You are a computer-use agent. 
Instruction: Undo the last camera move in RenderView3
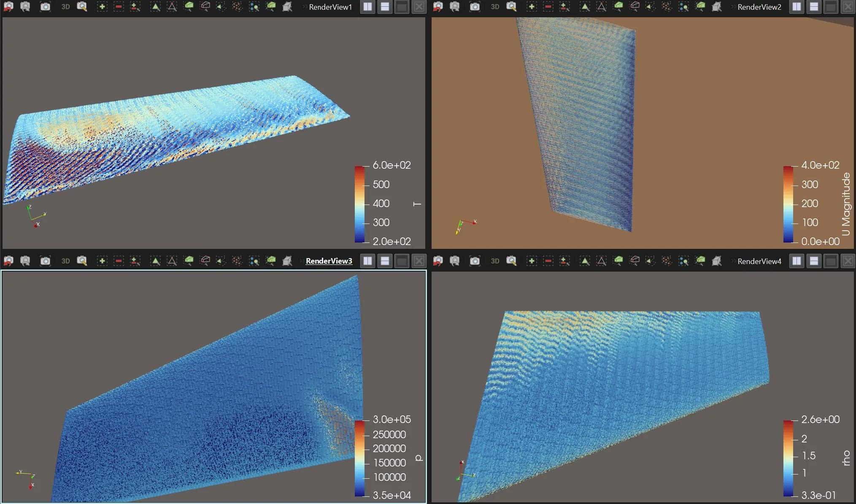(x=9, y=261)
